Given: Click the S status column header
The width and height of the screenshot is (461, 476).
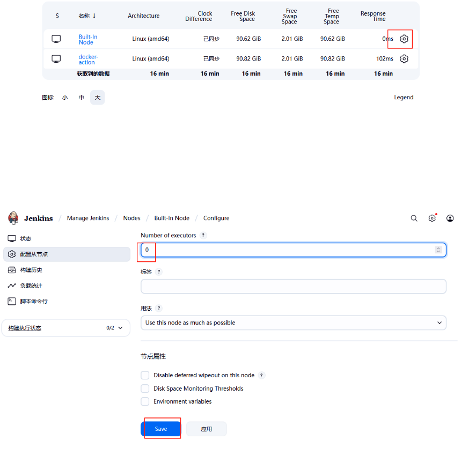Looking at the screenshot, I should click(x=57, y=16).
